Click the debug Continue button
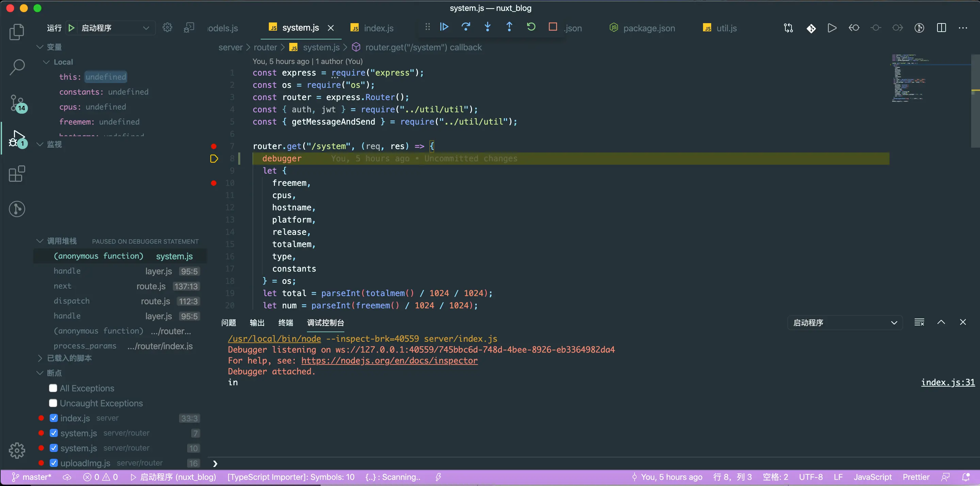 [444, 27]
